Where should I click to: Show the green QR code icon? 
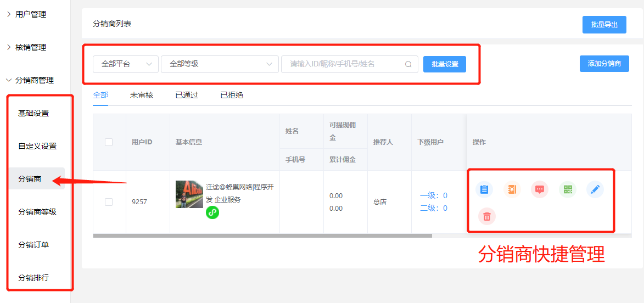click(568, 189)
